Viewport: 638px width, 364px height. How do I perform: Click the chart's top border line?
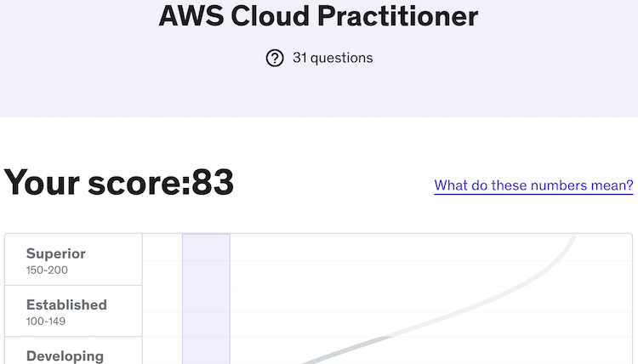(x=383, y=234)
